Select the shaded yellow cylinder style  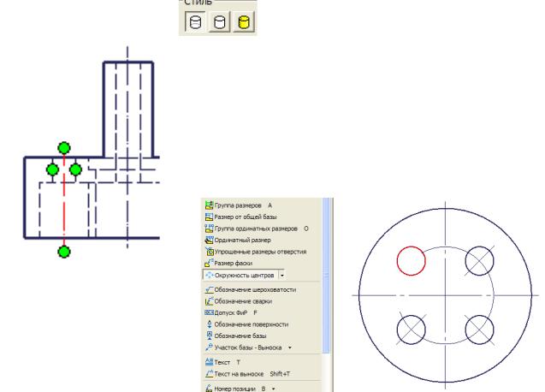[x=244, y=22]
